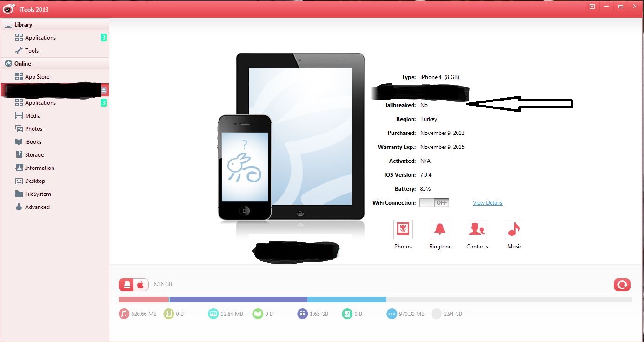Click the total capacity text "6.16 GB"
The width and height of the screenshot is (644, 342).
tap(163, 284)
